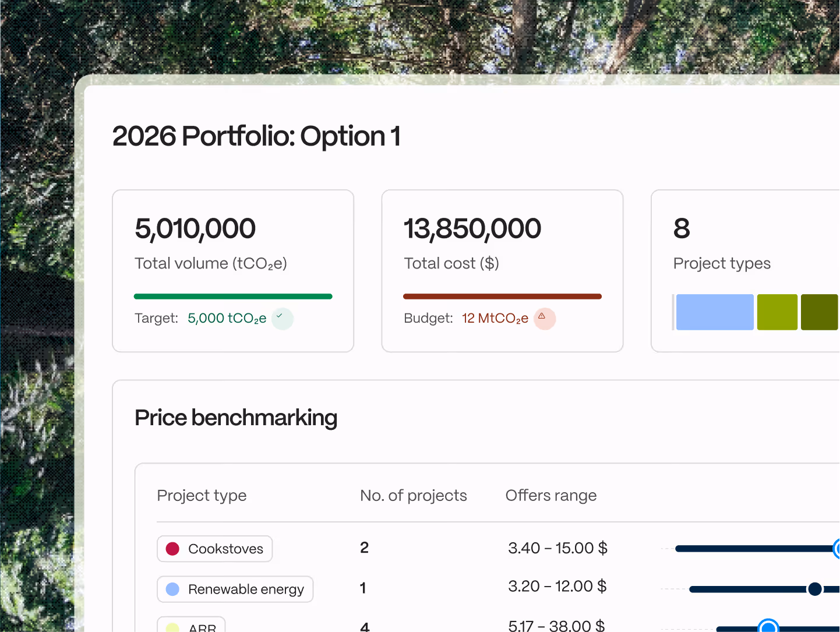The width and height of the screenshot is (840, 632).
Task: Click the red warning icon beside Budget
Action: 545,319
